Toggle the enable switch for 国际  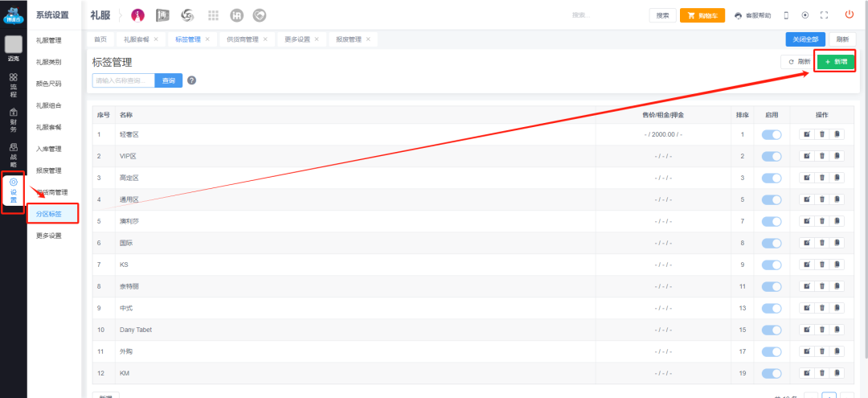(x=772, y=243)
